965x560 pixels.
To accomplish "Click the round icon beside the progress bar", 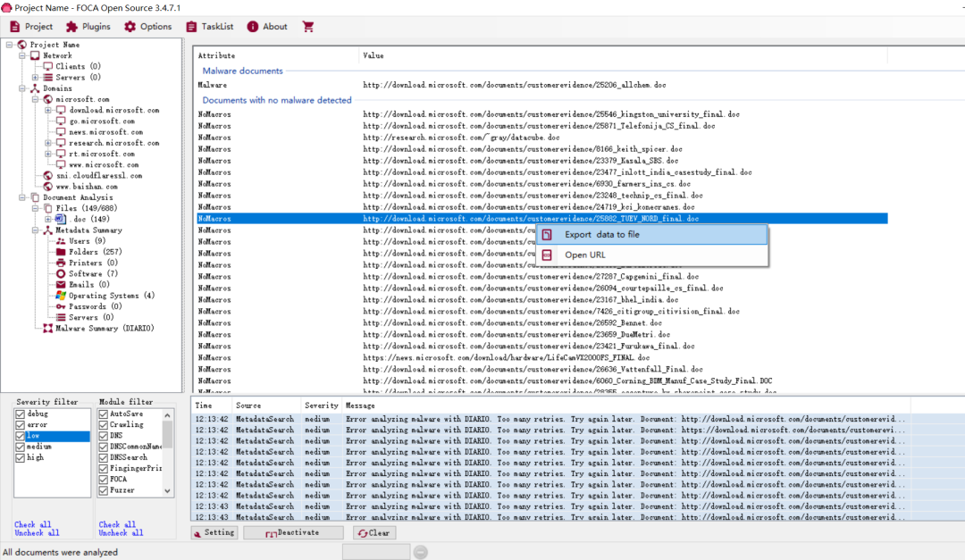I will (x=420, y=552).
